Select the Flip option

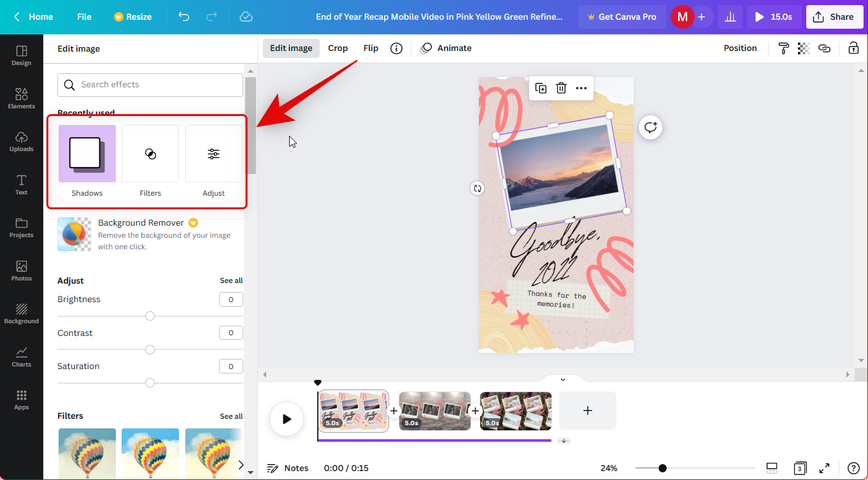[x=371, y=48]
